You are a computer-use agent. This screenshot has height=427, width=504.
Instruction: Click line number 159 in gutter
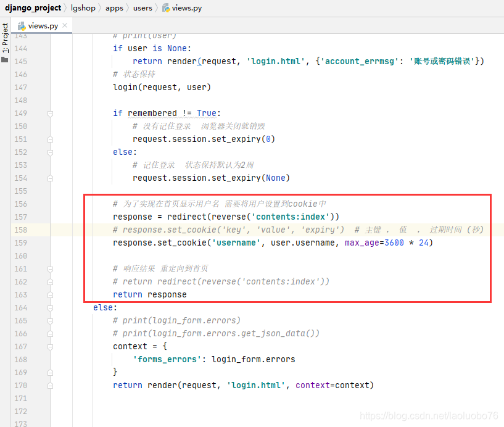20,243
